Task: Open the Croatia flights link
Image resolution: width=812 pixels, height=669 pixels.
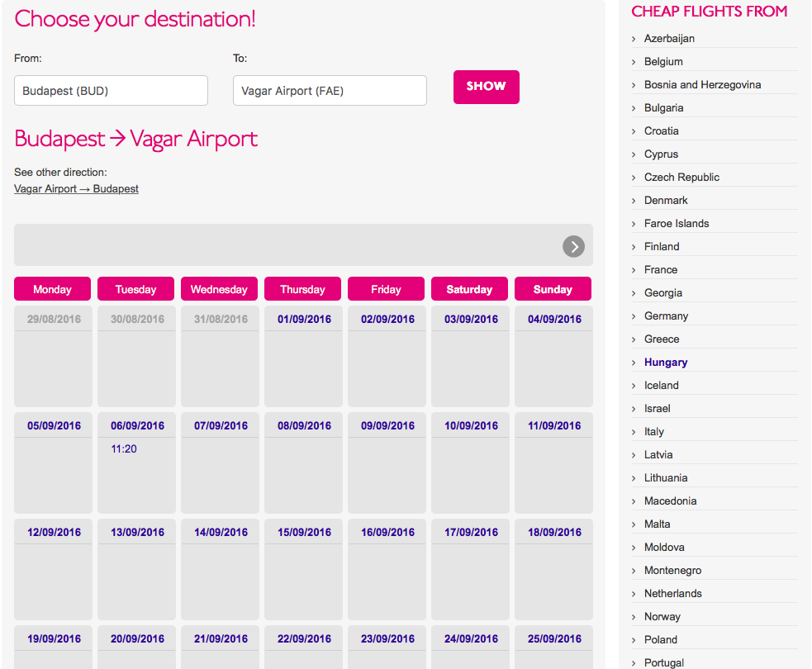Action: pyautogui.click(x=662, y=131)
